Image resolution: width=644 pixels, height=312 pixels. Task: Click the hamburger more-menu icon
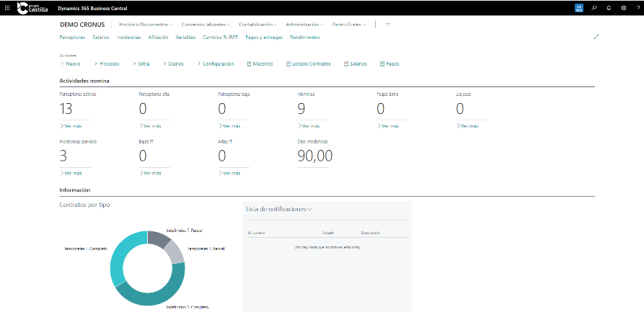[388, 24]
